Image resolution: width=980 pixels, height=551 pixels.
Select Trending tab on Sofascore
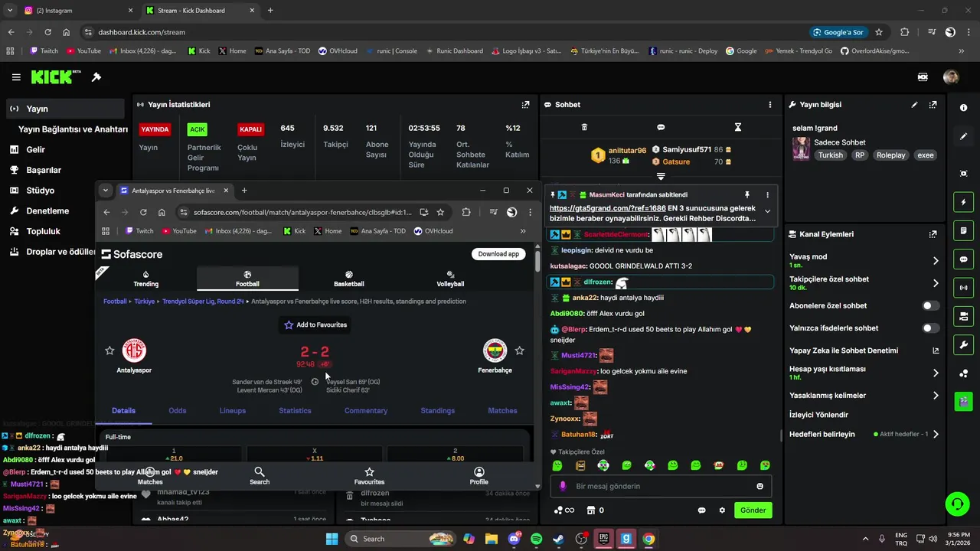coord(145,279)
